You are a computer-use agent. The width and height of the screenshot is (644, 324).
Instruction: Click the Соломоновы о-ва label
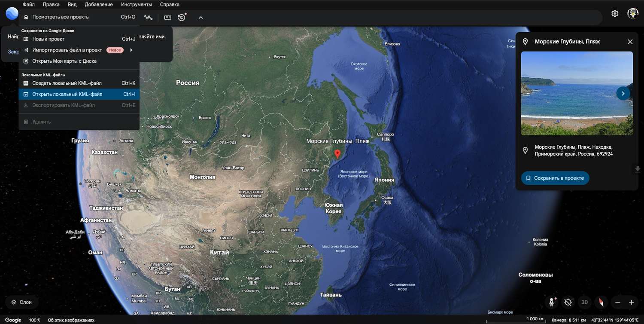click(x=535, y=278)
